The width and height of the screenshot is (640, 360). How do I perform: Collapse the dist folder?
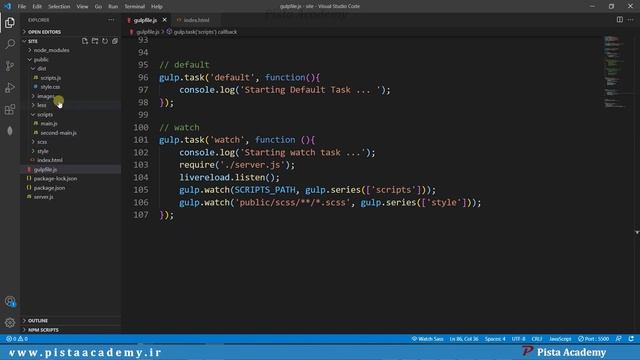click(x=71, y=69)
